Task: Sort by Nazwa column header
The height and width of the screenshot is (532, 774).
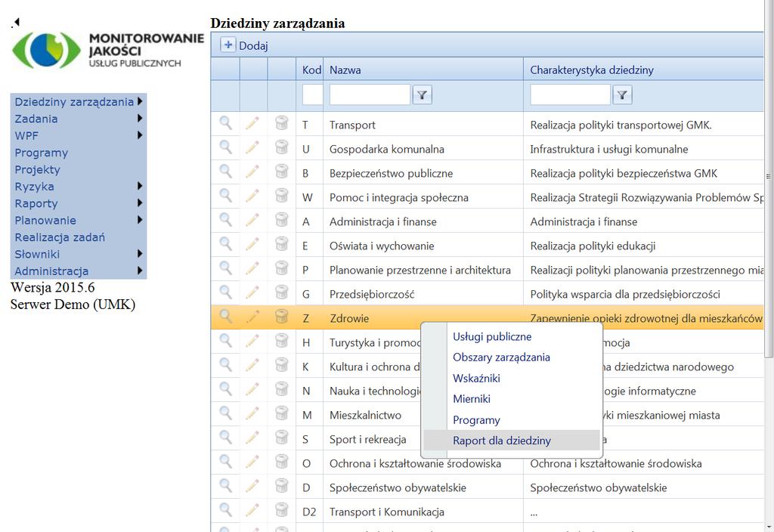Action: [345, 70]
